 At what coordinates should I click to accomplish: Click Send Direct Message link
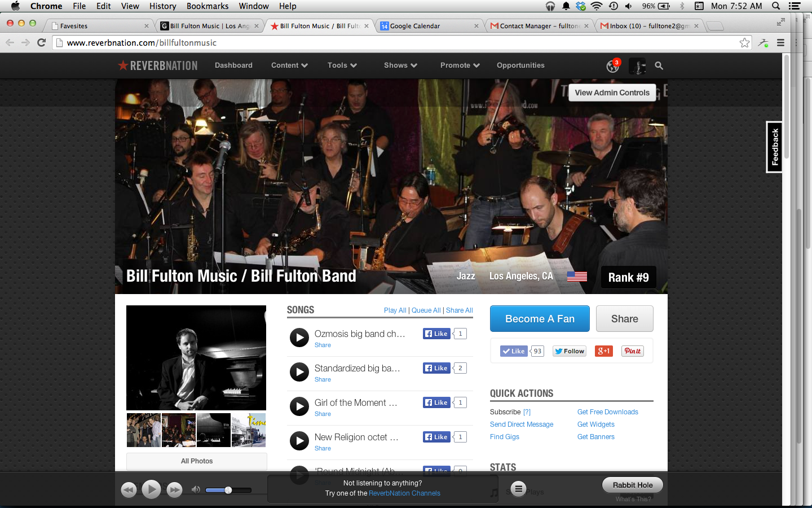pyautogui.click(x=522, y=424)
